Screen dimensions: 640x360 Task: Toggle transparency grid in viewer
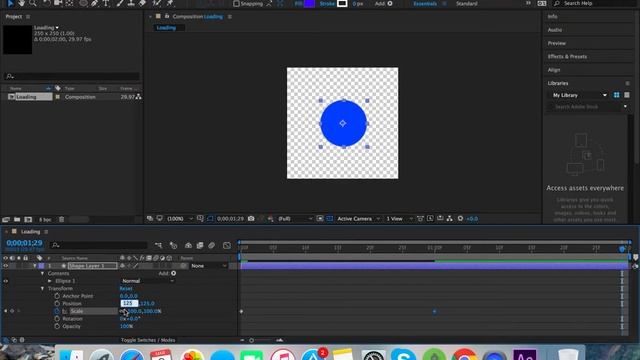click(330, 219)
